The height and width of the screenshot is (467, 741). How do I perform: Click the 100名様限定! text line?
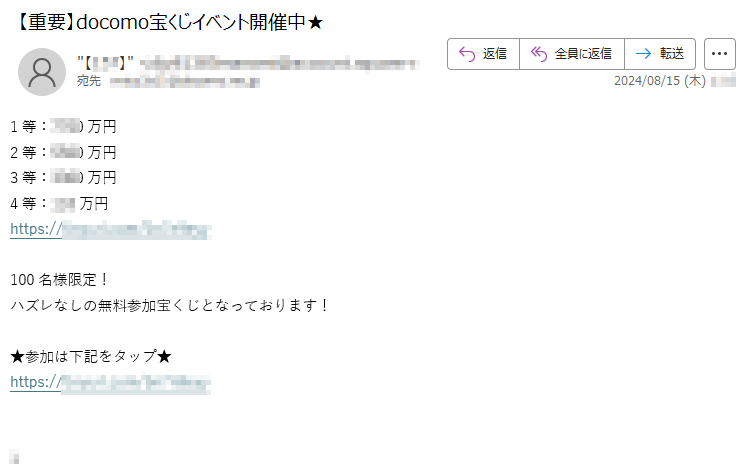pyautogui.click(x=60, y=280)
